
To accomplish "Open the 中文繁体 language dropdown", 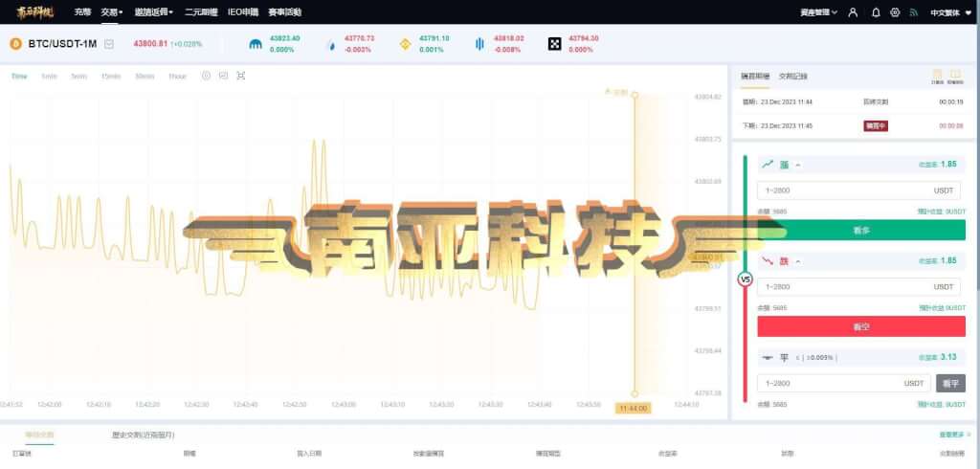I will (x=951, y=11).
